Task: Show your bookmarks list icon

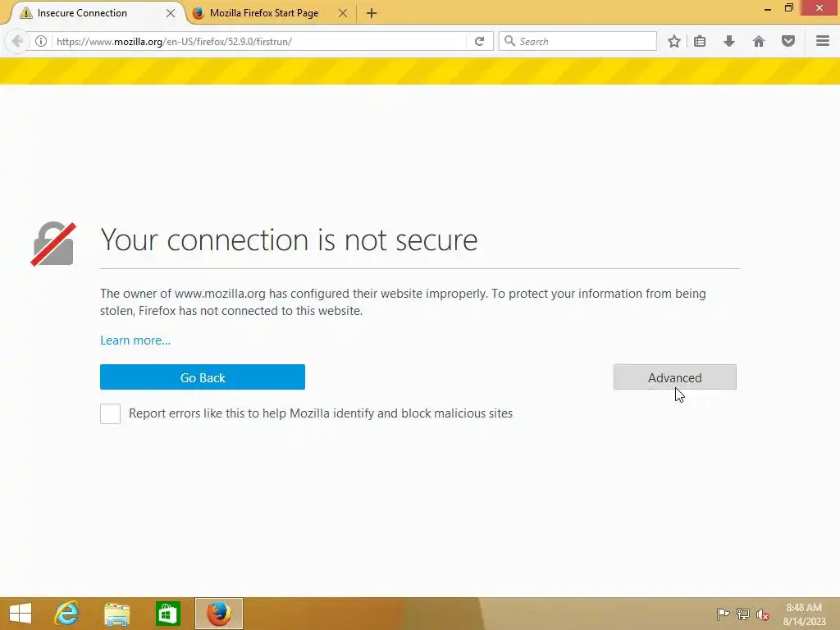Action: tap(700, 41)
